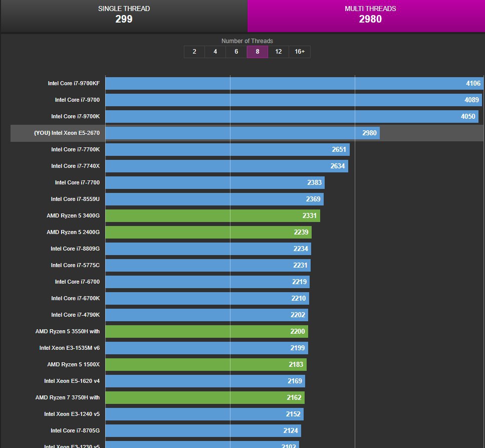The image size is (485, 448).
Task: Click the Intel Core i7-8809G label
Action: pyautogui.click(x=75, y=249)
